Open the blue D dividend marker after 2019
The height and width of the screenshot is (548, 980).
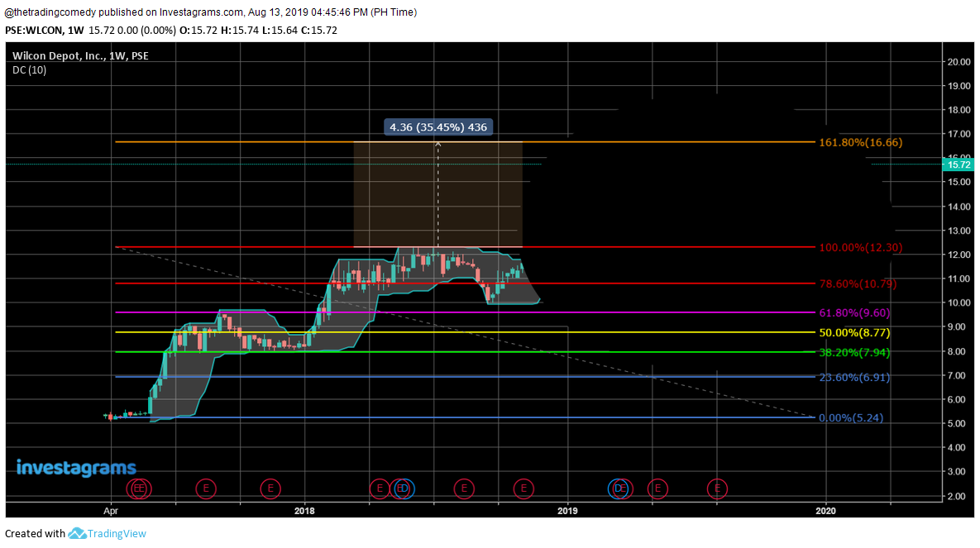[x=617, y=488]
